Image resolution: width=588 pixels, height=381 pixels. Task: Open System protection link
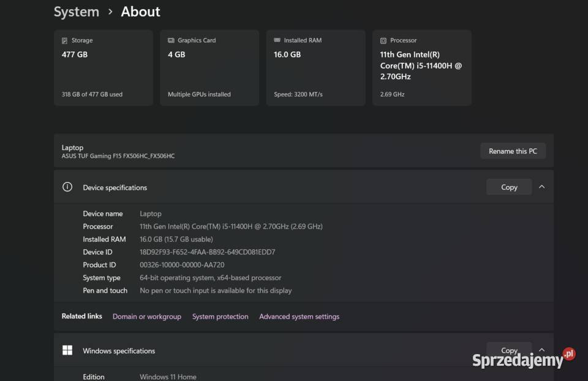point(220,317)
